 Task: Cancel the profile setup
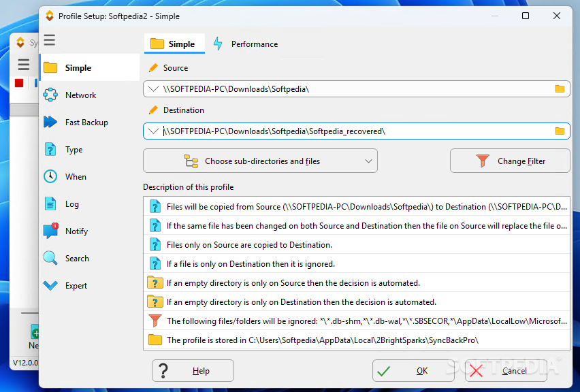[x=506, y=370]
